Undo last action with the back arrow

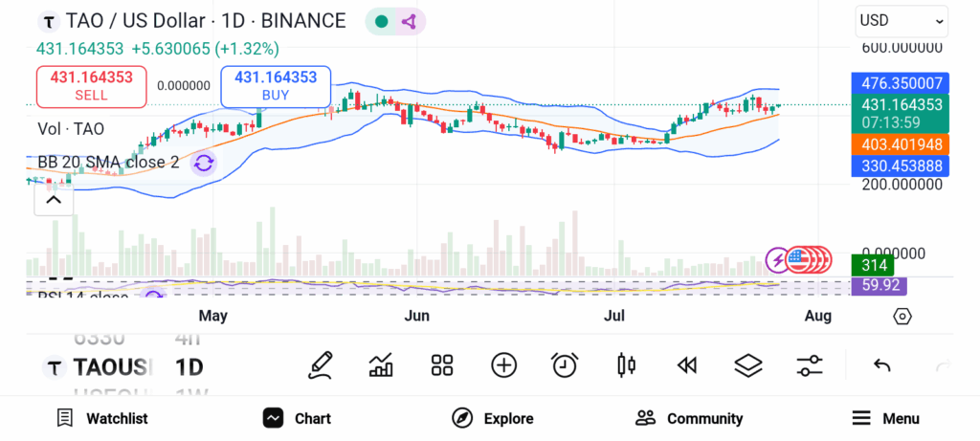point(881,365)
